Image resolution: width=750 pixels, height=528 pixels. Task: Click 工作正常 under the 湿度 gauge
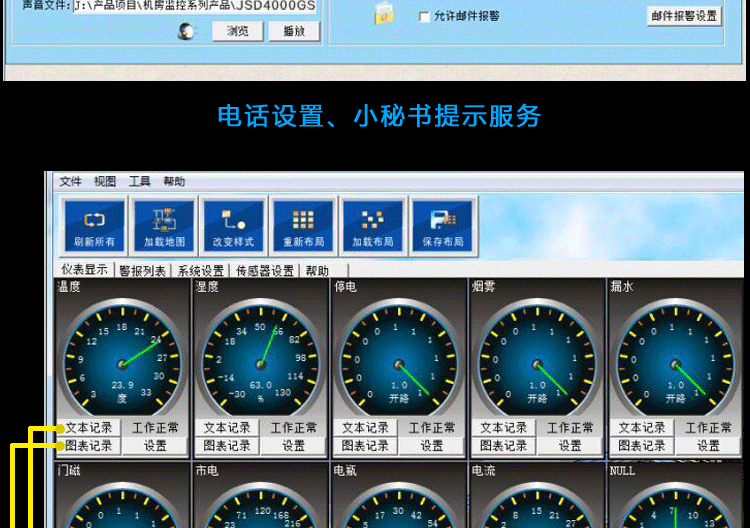point(293,428)
